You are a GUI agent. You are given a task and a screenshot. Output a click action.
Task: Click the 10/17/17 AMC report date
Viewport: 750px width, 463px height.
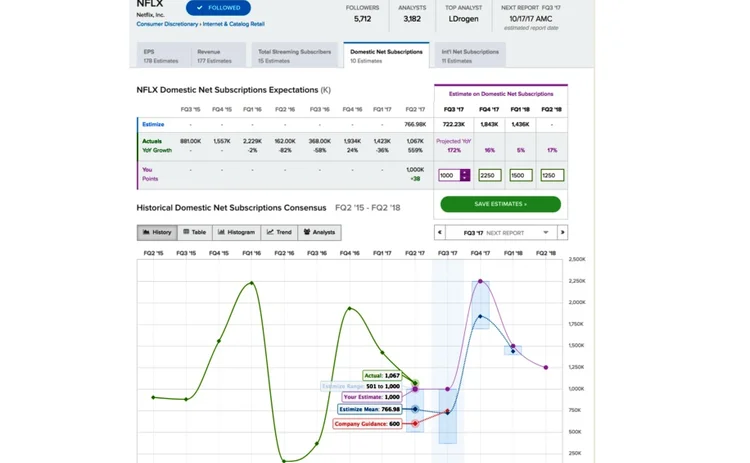pos(530,19)
